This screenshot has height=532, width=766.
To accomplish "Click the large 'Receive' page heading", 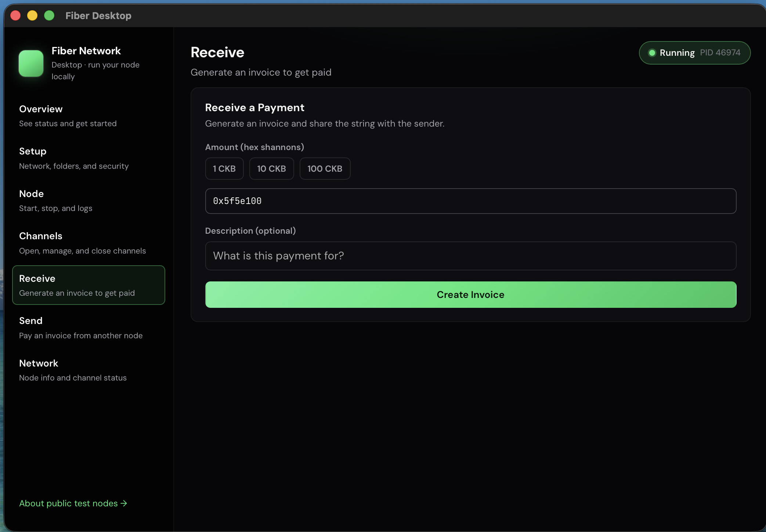I will coord(217,52).
